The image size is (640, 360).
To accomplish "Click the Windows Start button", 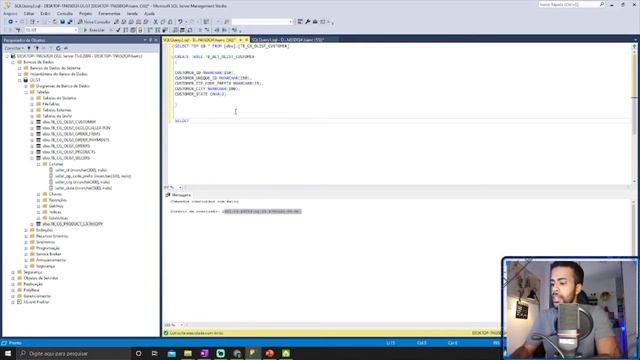I will point(8,353).
